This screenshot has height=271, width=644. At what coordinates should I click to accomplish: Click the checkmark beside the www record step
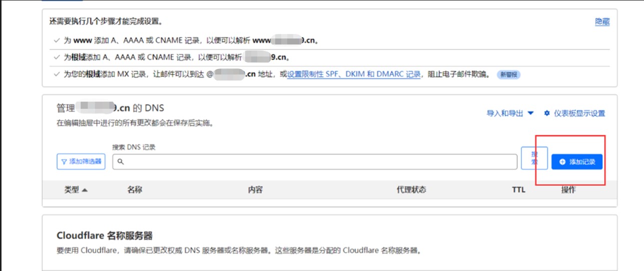pos(57,40)
